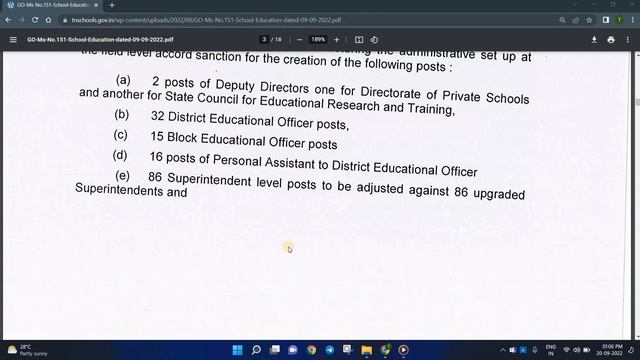Screen dimensions: 640x360
Task: Click text '15 Block Educational Officer posts'
Action: coord(244,140)
